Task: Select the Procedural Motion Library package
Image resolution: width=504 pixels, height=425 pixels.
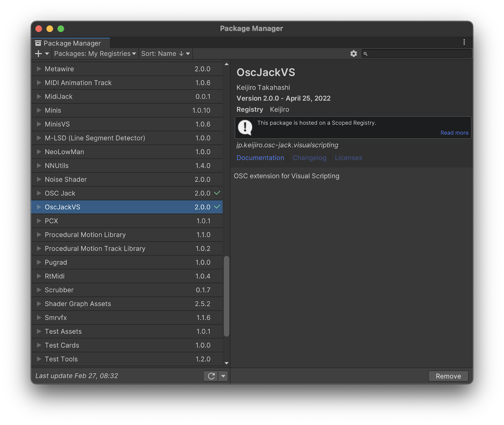Action: (127, 235)
